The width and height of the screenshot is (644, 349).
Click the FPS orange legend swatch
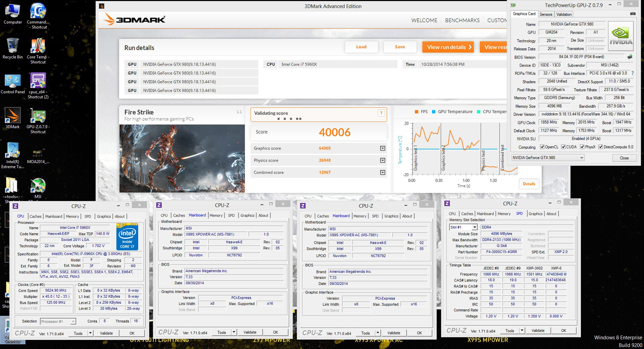(416, 112)
